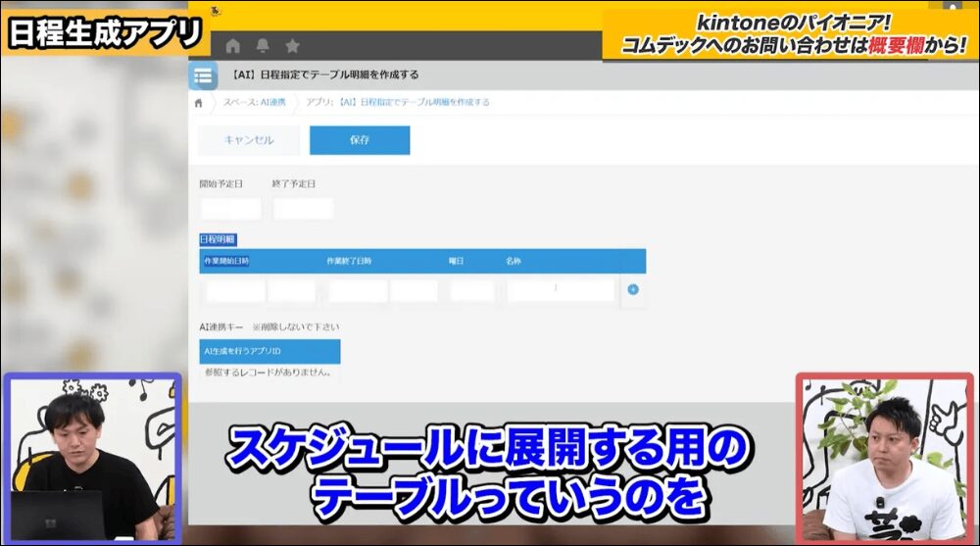The image size is (980, 546).
Task: Click the 作業終了日時 time input in the table row
Action: 415,291
